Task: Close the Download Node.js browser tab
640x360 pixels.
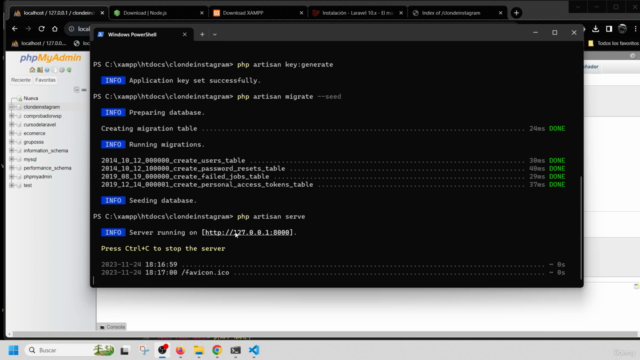Action: coord(202,13)
